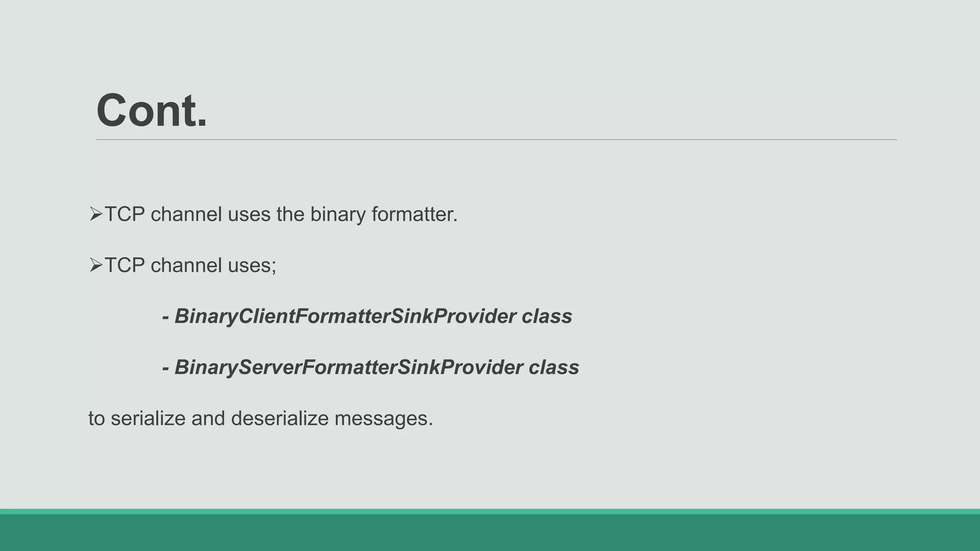980x551 pixels.
Task: Click the dash before BinaryServerFormatterSinkProvider
Action: point(166,368)
